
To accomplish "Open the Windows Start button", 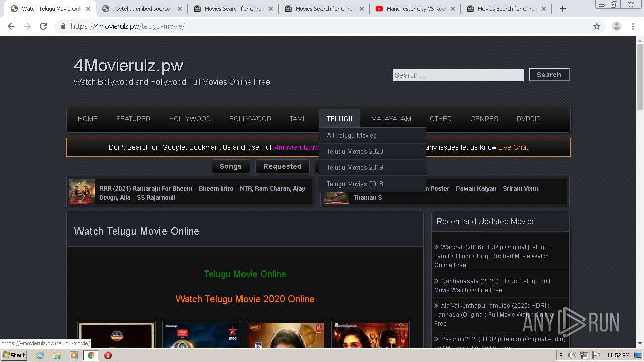I will pos(14,355).
